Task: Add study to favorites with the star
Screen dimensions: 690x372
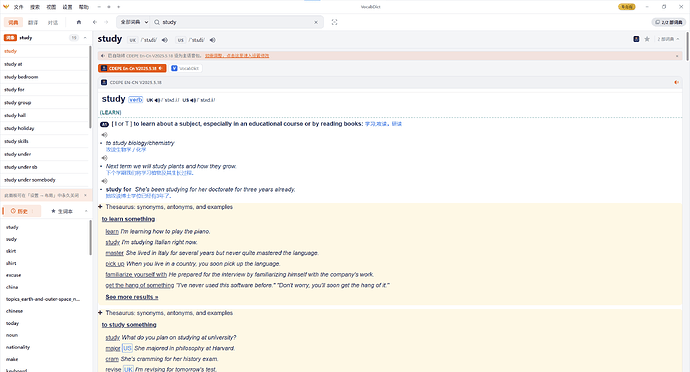Action: point(647,39)
